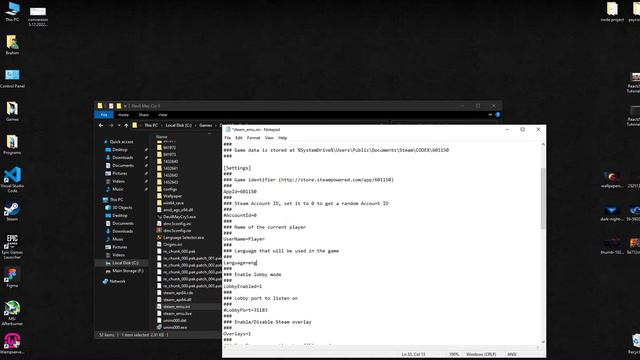The width and height of the screenshot is (640, 360).
Task: Open File Explorer help icon
Action: click(x=498, y=115)
